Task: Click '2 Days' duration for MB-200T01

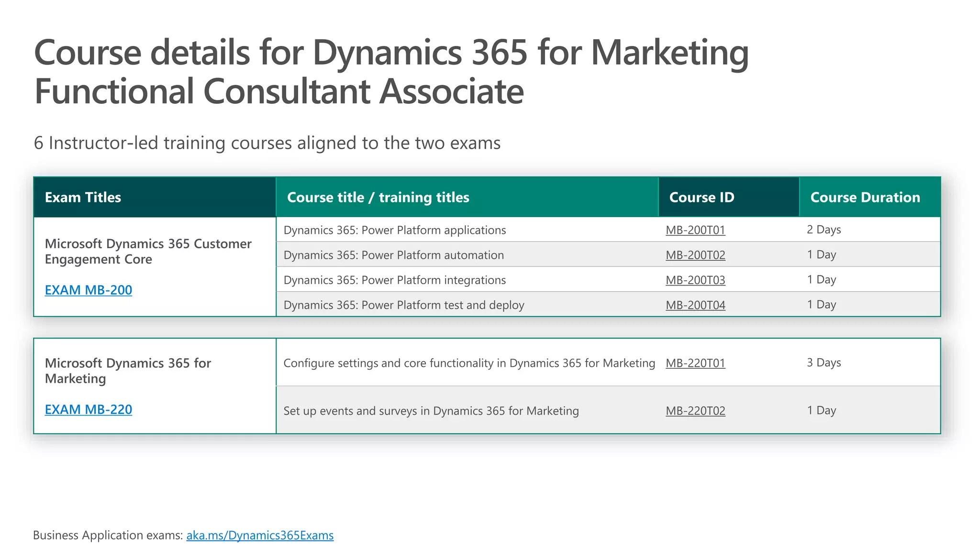Action: [x=824, y=230]
